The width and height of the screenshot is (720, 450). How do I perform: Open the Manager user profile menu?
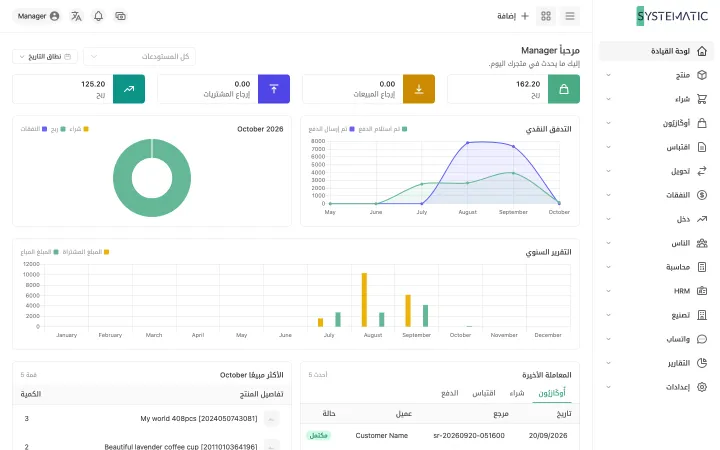[38, 16]
